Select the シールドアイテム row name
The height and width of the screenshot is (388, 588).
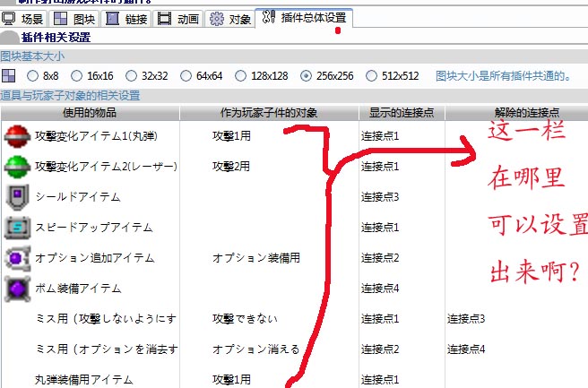point(78,197)
